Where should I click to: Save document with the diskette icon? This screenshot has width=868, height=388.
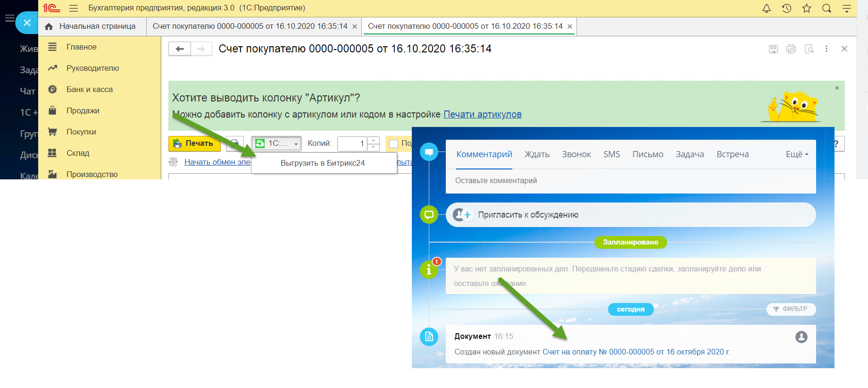click(x=773, y=49)
